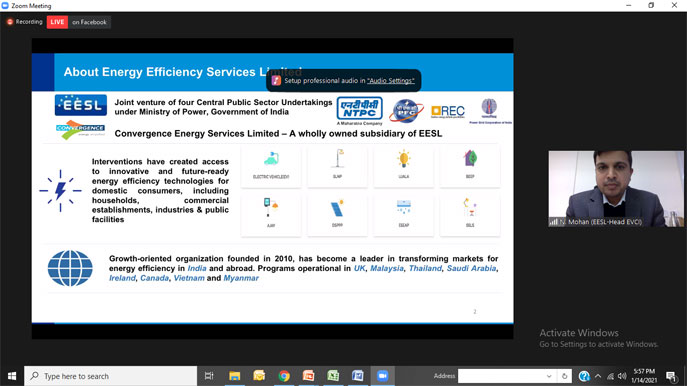The width and height of the screenshot is (687, 386).
Task: Click the Address toolbar refresh button
Action: coord(564,376)
